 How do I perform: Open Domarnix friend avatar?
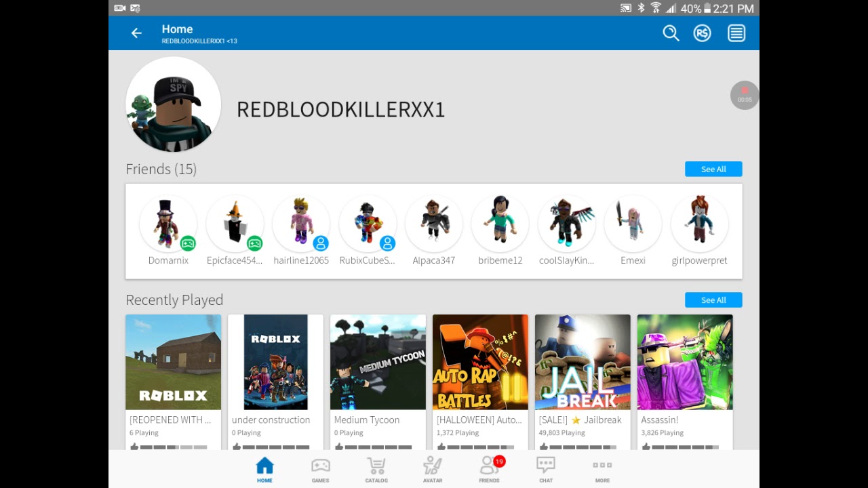[168, 224]
